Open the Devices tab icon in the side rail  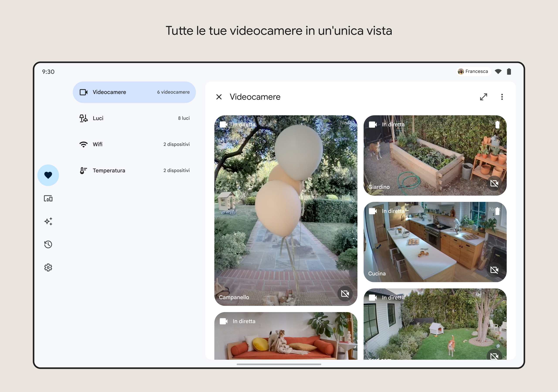(x=48, y=198)
